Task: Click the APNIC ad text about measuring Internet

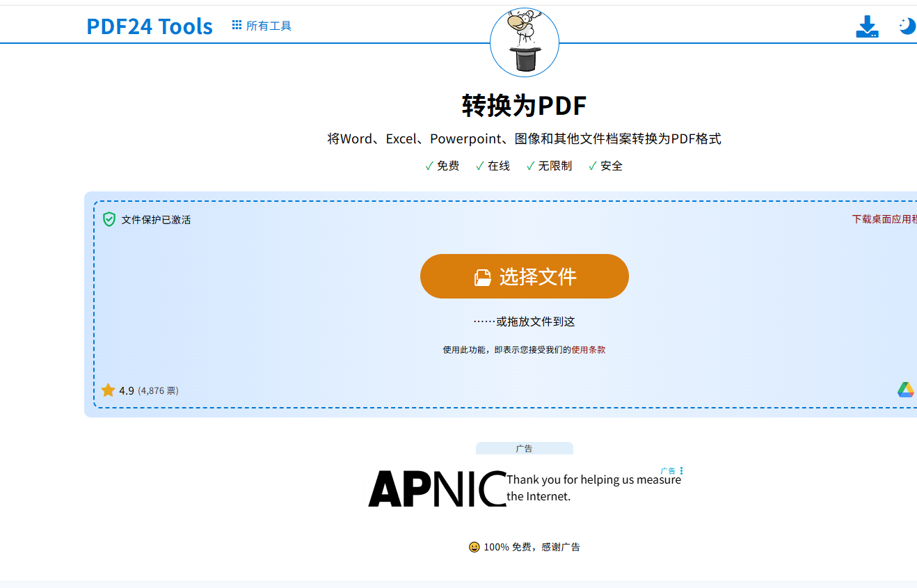Action: (593, 488)
